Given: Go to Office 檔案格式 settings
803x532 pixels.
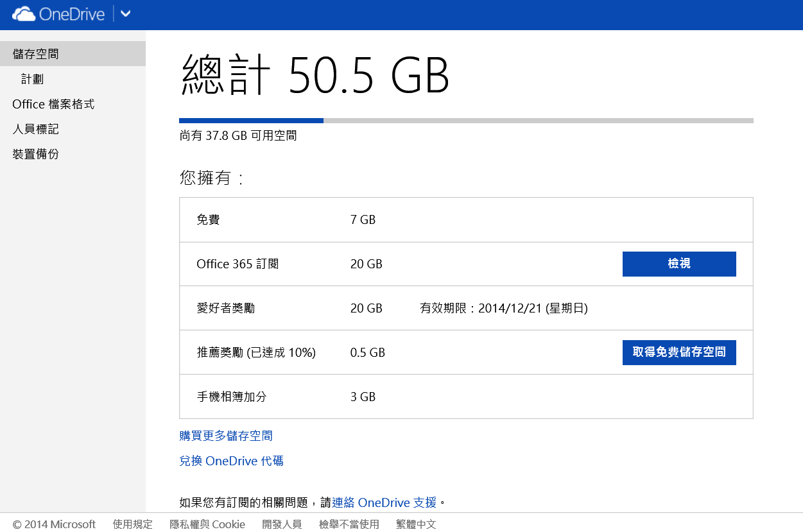Looking at the screenshot, I should pos(53,104).
